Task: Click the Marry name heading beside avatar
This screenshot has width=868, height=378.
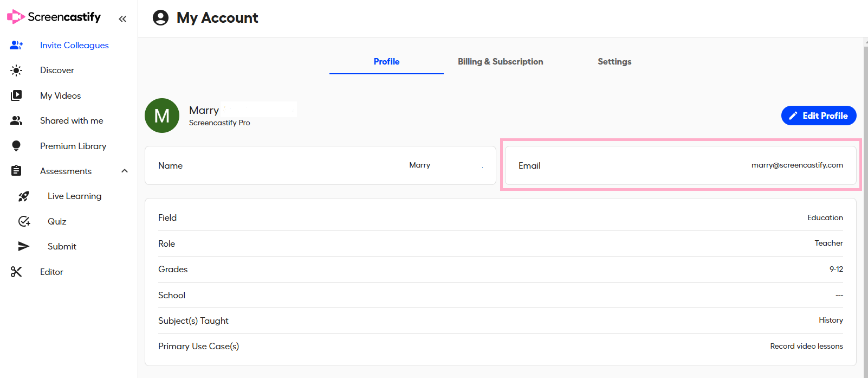Action: [204, 110]
